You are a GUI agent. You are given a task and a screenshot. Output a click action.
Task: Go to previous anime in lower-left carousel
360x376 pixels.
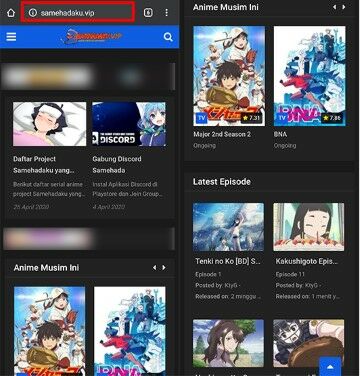(154, 268)
